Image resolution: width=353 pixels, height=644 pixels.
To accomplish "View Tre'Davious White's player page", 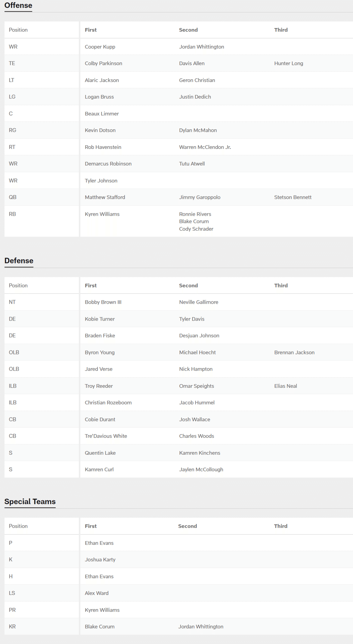I will [106, 436].
